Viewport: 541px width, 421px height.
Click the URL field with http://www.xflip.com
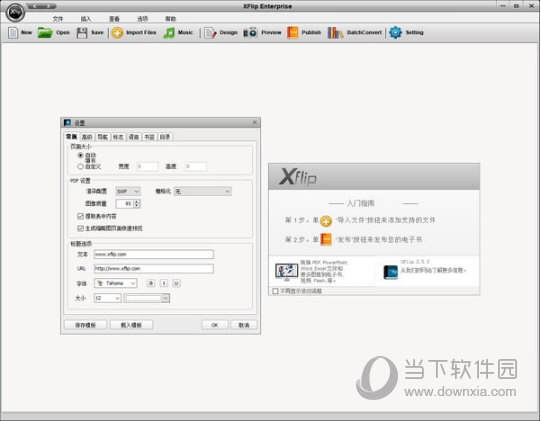tap(154, 268)
